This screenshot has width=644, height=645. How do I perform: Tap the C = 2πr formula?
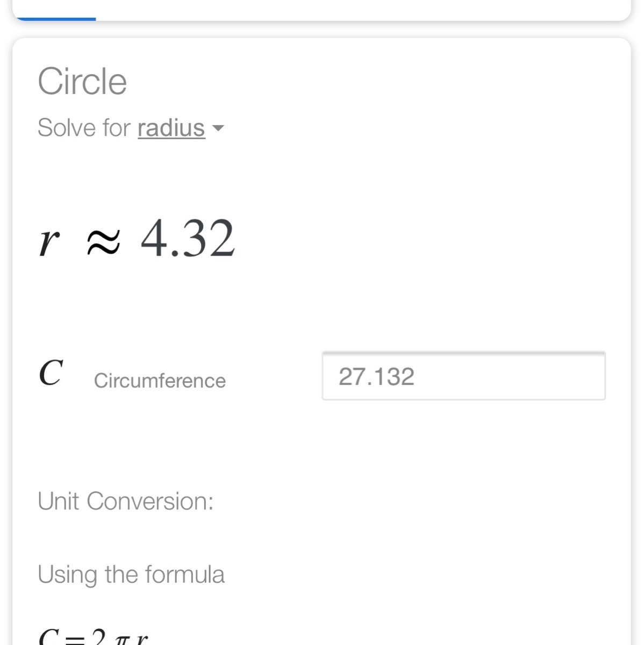point(93,637)
